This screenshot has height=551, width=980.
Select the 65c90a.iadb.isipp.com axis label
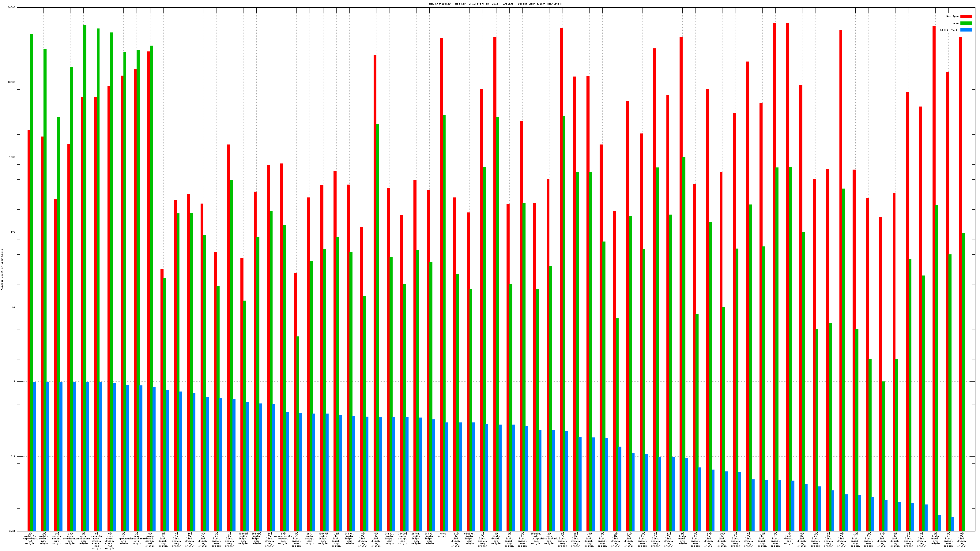(x=469, y=539)
